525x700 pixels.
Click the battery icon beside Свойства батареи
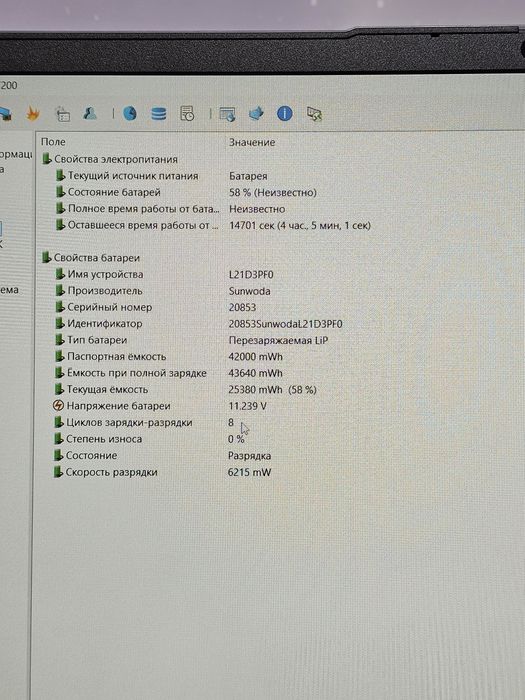[x=46, y=258]
